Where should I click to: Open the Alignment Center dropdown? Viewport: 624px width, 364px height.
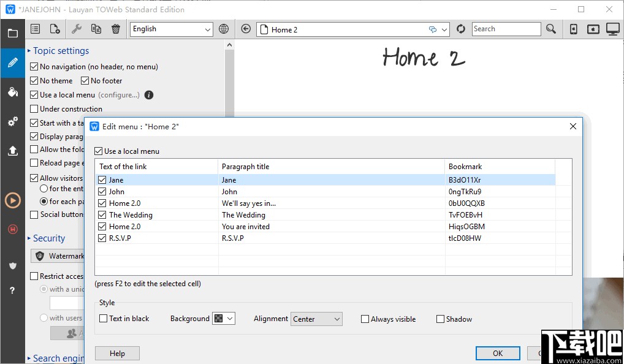316,319
